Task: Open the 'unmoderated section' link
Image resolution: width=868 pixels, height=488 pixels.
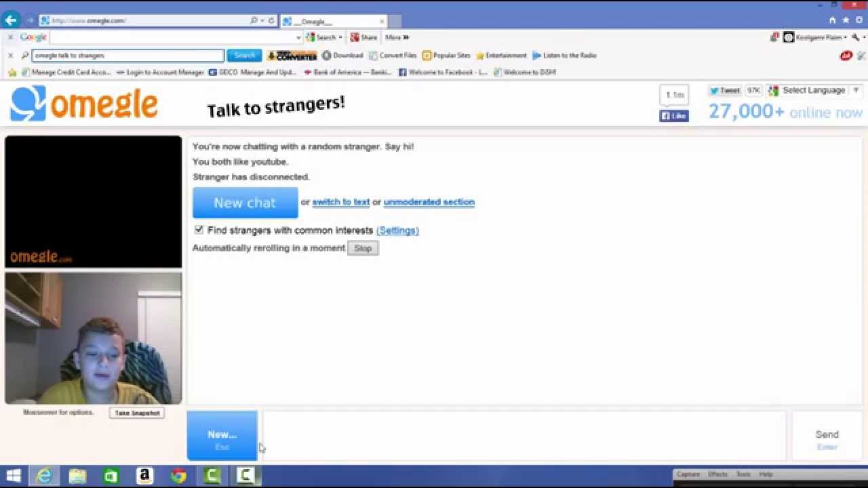Action: (x=429, y=202)
